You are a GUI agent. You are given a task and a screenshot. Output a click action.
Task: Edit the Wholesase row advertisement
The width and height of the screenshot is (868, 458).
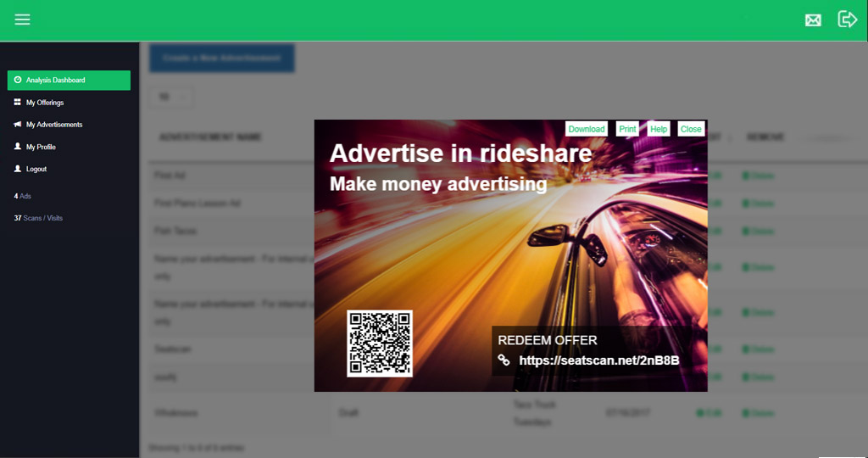tap(709, 413)
